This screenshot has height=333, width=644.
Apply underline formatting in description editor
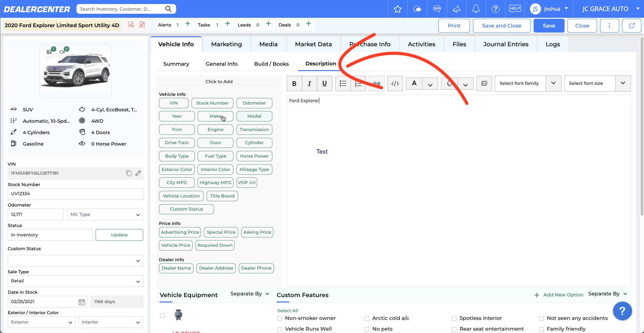(x=324, y=84)
